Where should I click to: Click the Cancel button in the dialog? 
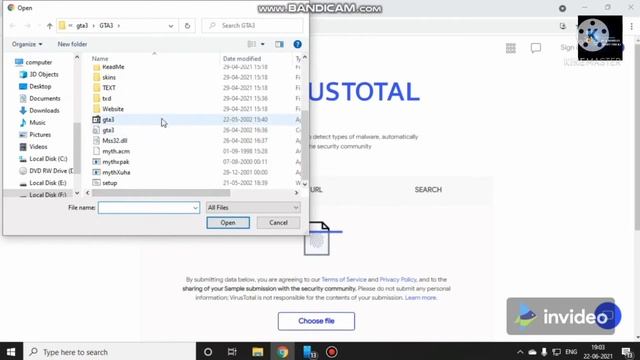[278, 223]
